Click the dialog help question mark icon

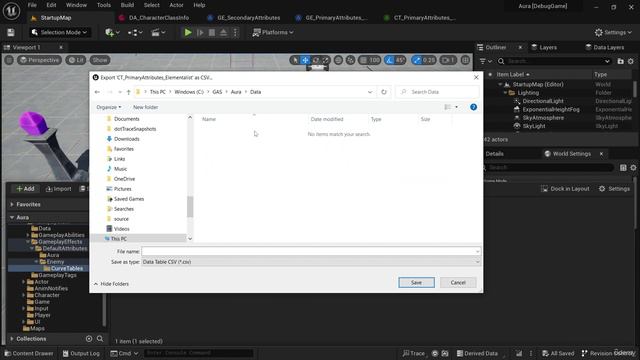473,107
